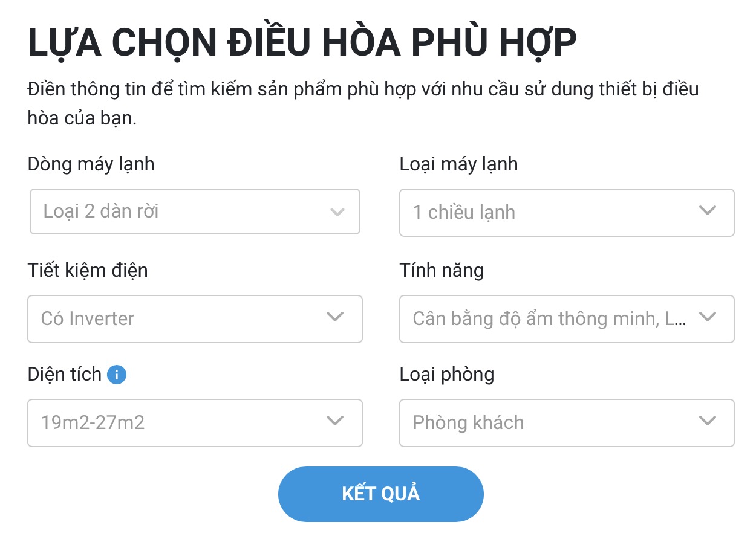Image resolution: width=756 pixels, height=539 pixels.
Task: Click the 'Phòng khách' selected value
Action: 468,422
